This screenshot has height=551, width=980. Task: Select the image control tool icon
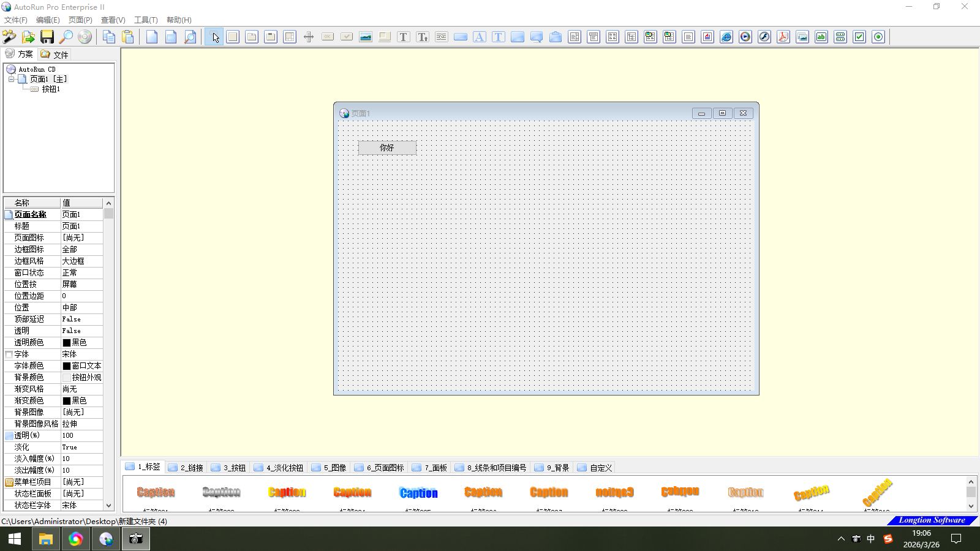coord(366,37)
